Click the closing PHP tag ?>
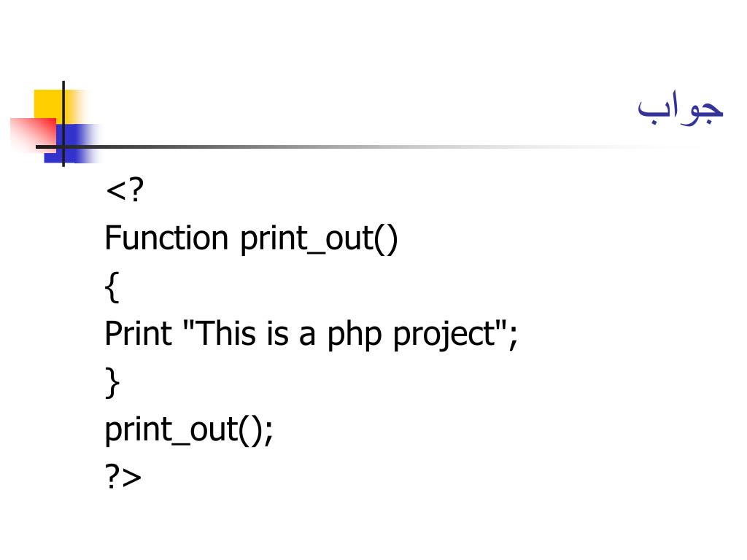Image resolution: width=747 pixels, height=560 pixels. pyautogui.click(x=123, y=477)
